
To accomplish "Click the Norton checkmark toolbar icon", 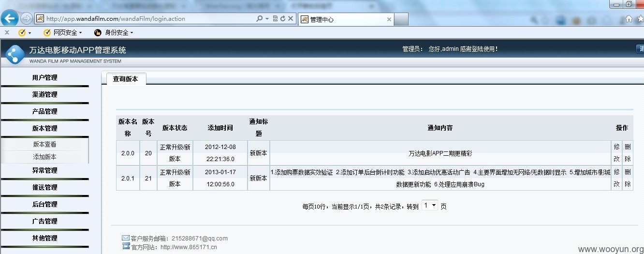I will [x=22, y=32].
